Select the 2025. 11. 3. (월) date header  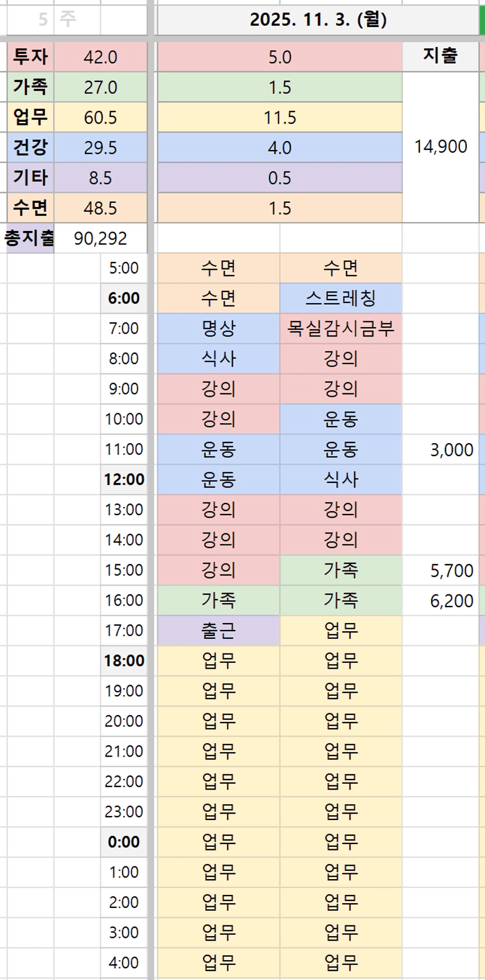tap(318, 20)
